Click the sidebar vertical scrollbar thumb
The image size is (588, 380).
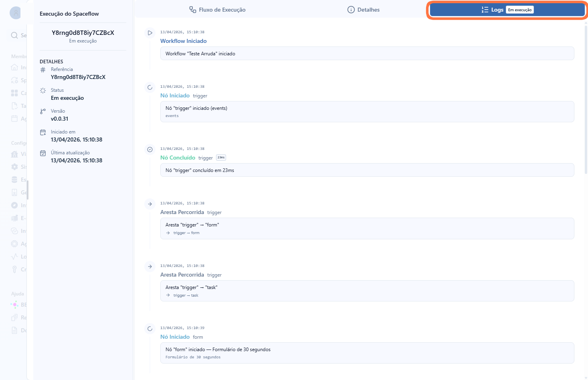(28, 190)
